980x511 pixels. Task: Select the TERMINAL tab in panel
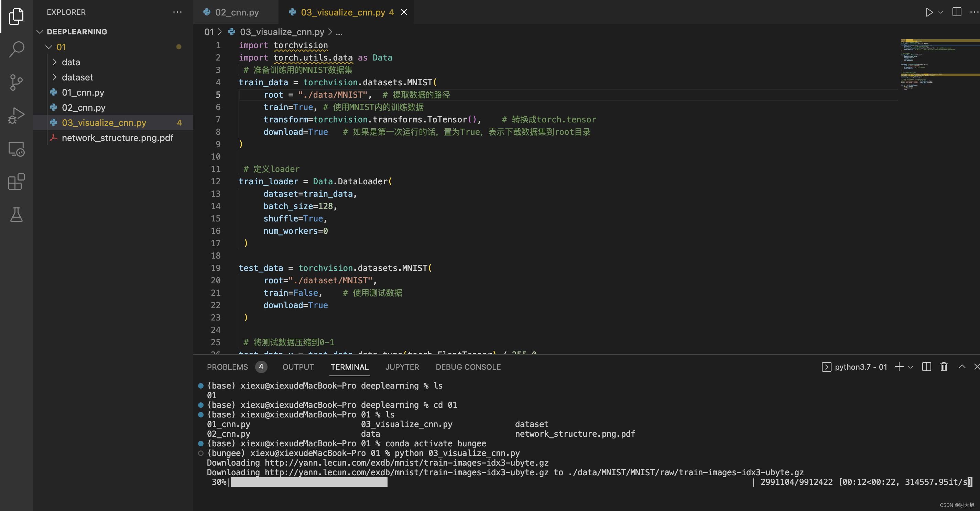[349, 366]
